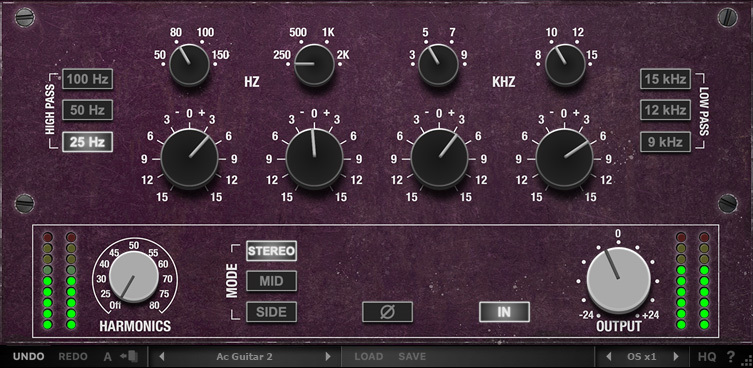Select SIDE mode
Viewport: 753px width, 368px height.
tap(271, 312)
